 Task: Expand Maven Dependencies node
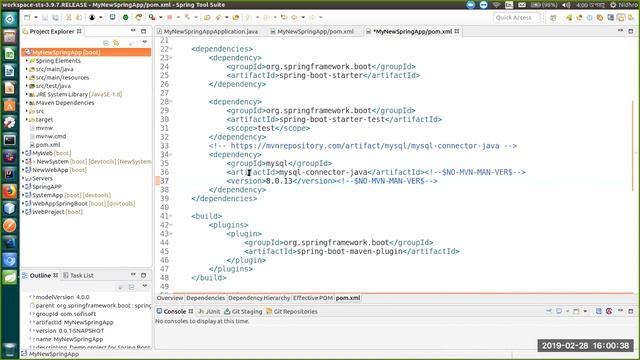pos(27,102)
